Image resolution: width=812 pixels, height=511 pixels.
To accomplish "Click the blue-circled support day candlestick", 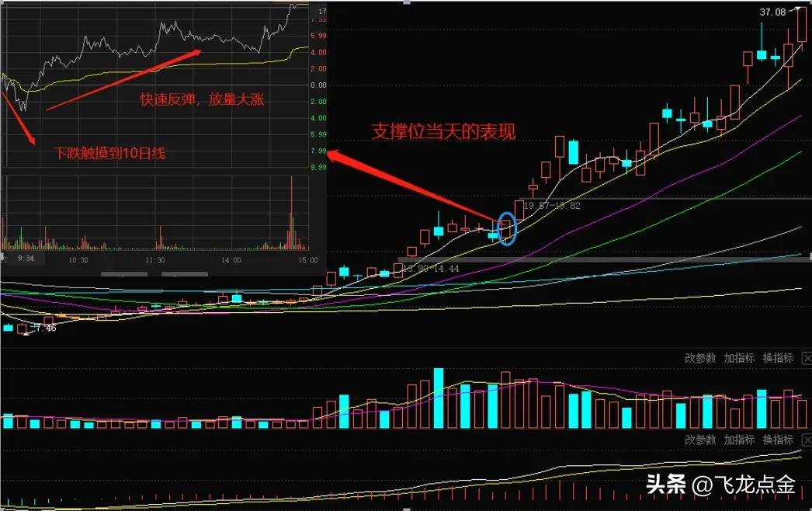I will coord(506,228).
